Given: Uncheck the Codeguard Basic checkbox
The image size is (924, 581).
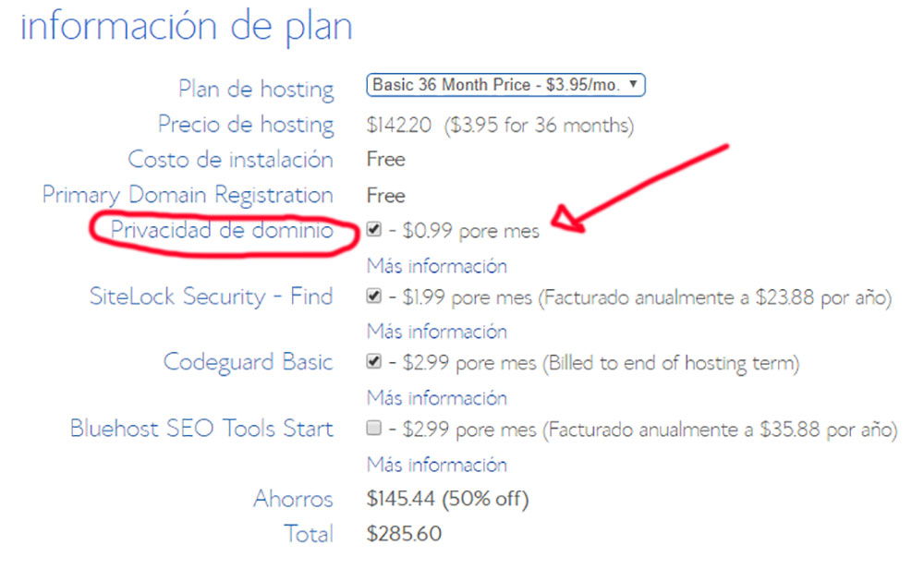Looking at the screenshot, I should click(x=373, y=361).
